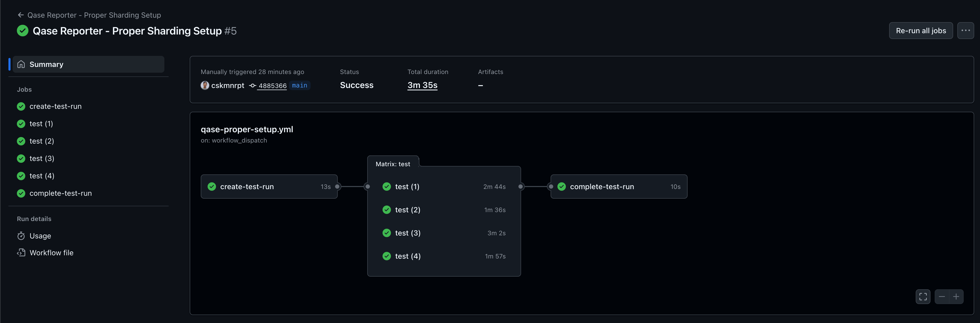Click the 3m 2s duration text
This screenshot has height=323, width=980.
point(497,233)
